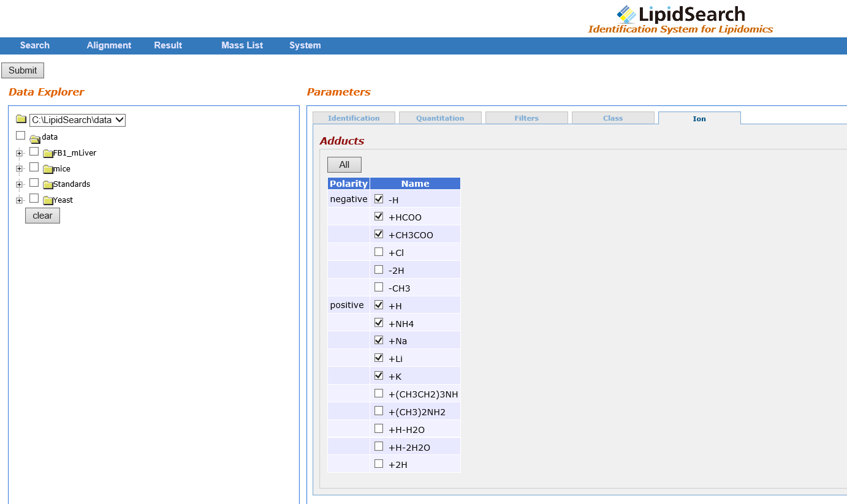Uncheck the +NH4 adduct checkbox
Screen dimensions: 847x504
click(379, 323)
